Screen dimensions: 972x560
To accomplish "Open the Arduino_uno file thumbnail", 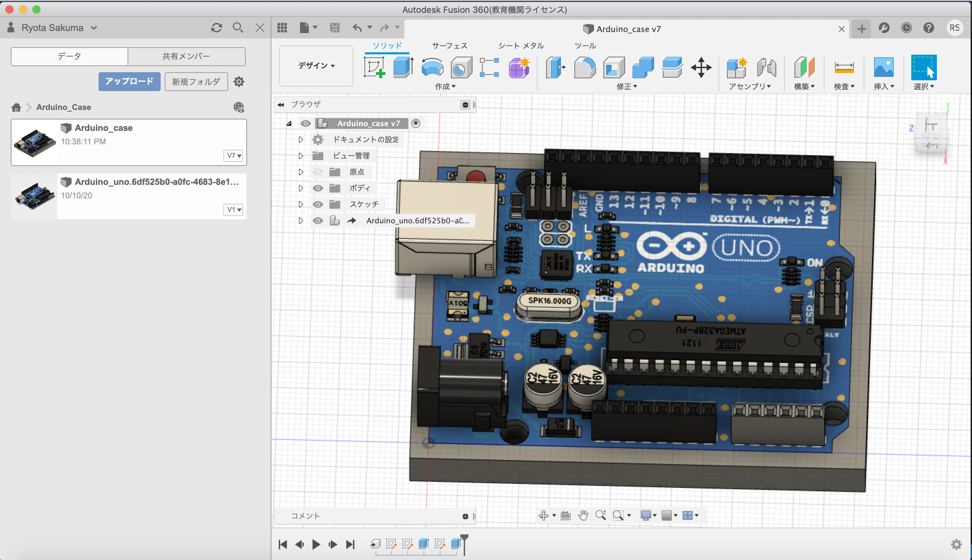I will coord(35,196).
